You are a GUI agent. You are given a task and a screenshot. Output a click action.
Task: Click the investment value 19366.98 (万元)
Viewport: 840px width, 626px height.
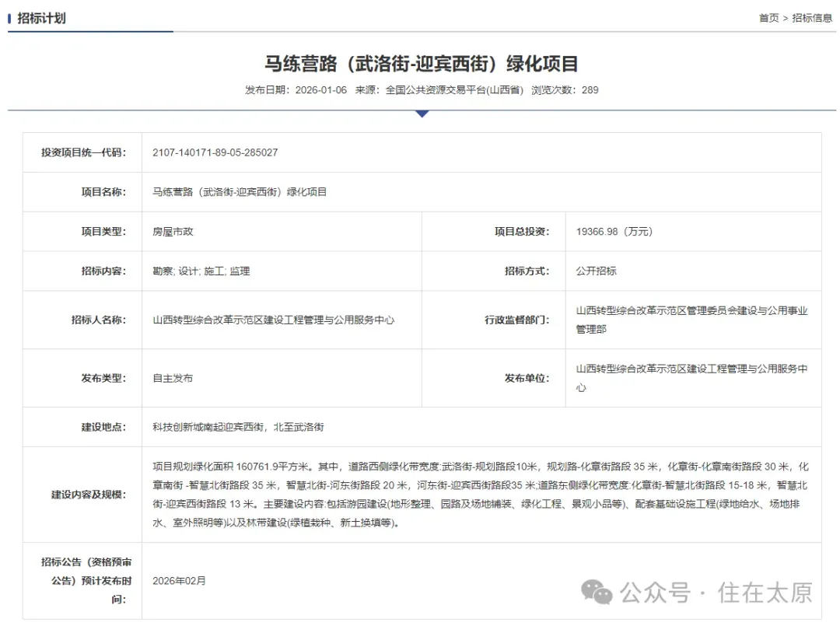point(614,232)
